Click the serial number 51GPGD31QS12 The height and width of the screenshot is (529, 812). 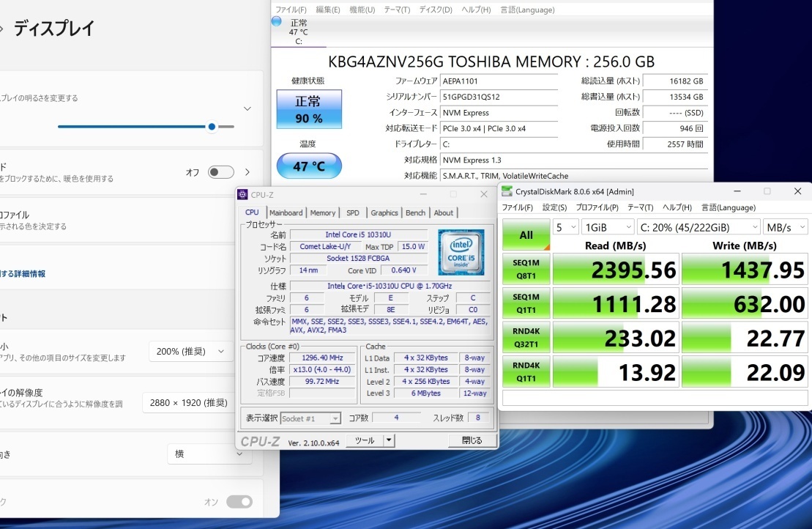[x=499, y=97]
